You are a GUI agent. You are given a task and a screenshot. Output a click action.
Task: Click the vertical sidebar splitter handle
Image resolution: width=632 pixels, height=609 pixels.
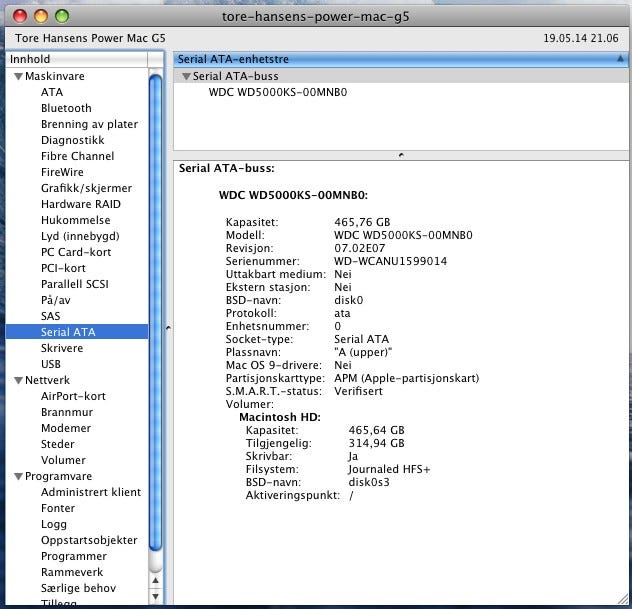[x=168, y=328]
